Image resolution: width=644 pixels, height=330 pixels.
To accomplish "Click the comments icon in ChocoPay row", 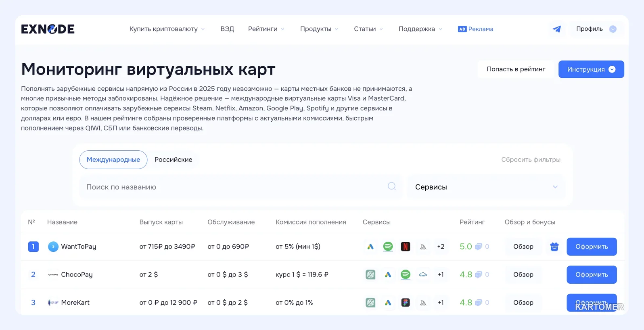I will [478, 274].
